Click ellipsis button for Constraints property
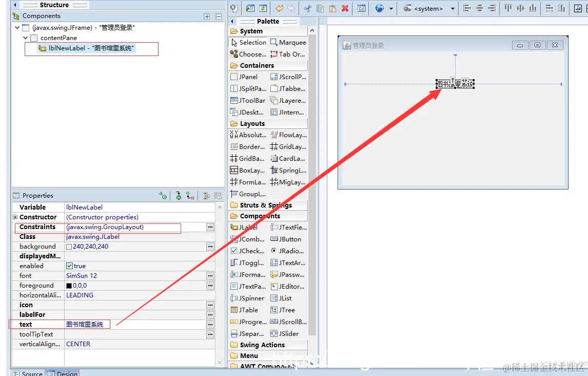The width and height of the screenshot is (588, 376). pyautogui.click(x=210, y=227)
